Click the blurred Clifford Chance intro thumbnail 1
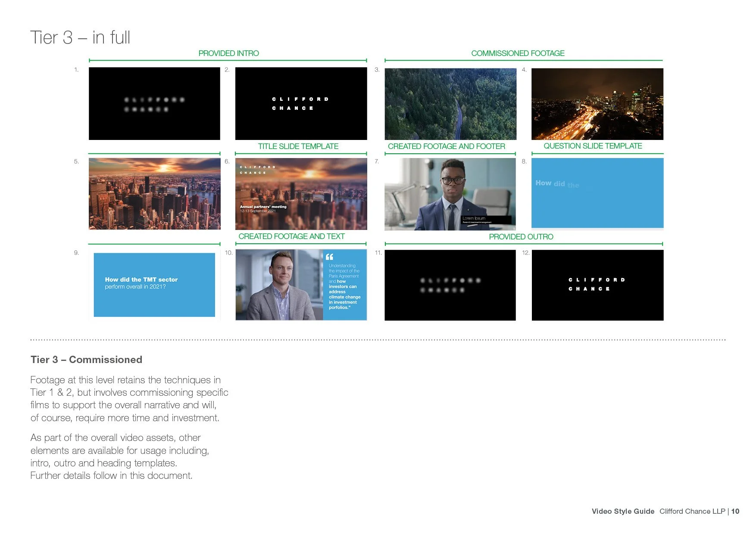Viewport: 756px width, 534px height. pyautogui.click(x=154, y=103)
